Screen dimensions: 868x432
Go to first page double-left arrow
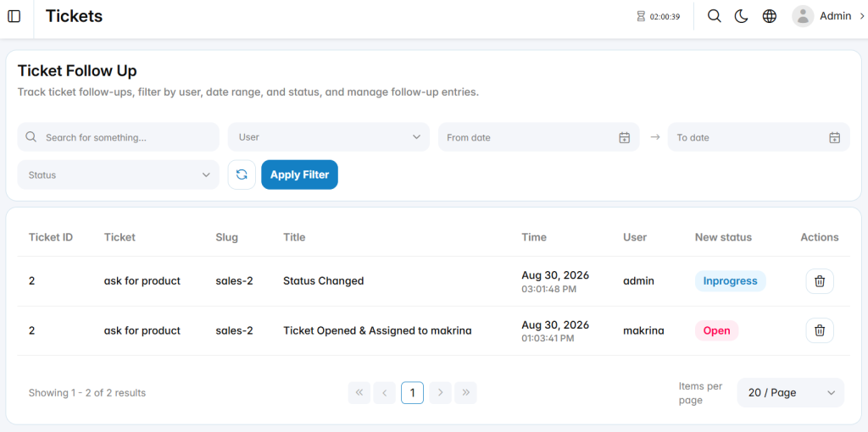pos(359,393)
